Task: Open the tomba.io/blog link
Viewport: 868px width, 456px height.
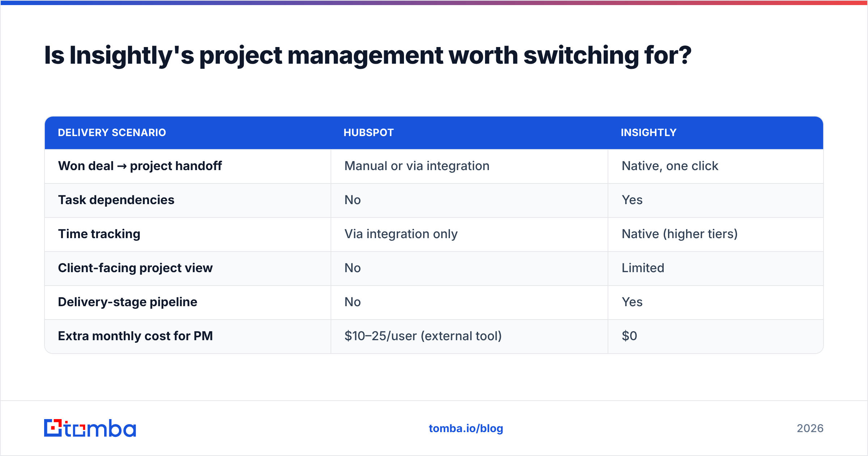Action: pyautogui.click(x=466, y=428)
